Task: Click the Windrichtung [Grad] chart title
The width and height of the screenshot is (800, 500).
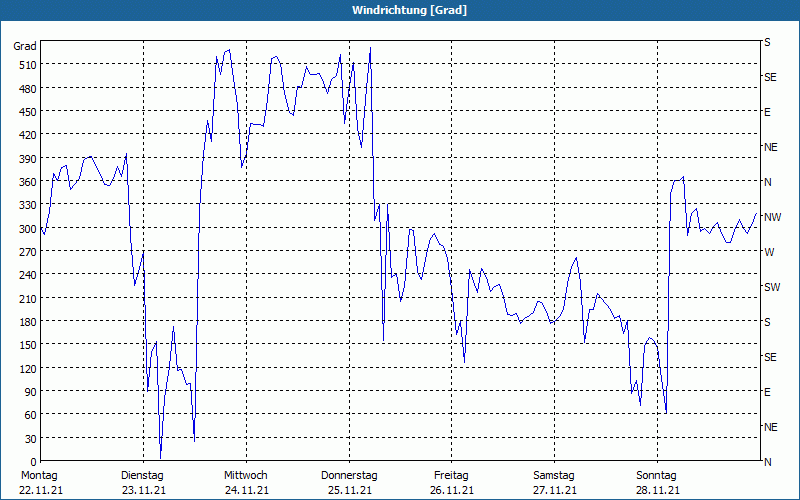Action: click(x=400, y=10)
